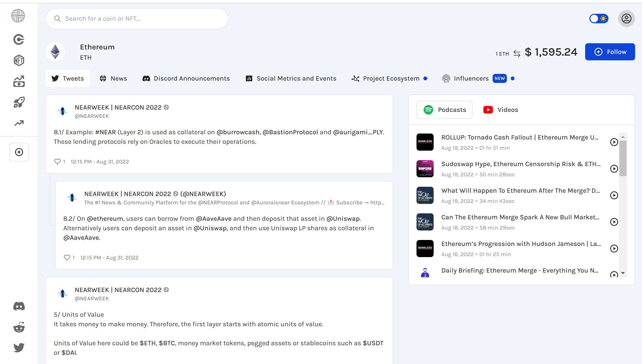This screenshot has width=642, height=364.
Task: Switch to the News tab
Action: (113, 78)
